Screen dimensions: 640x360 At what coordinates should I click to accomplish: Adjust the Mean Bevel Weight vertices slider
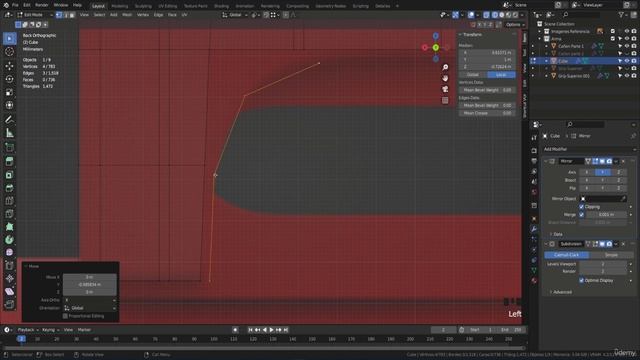point(487,90)
